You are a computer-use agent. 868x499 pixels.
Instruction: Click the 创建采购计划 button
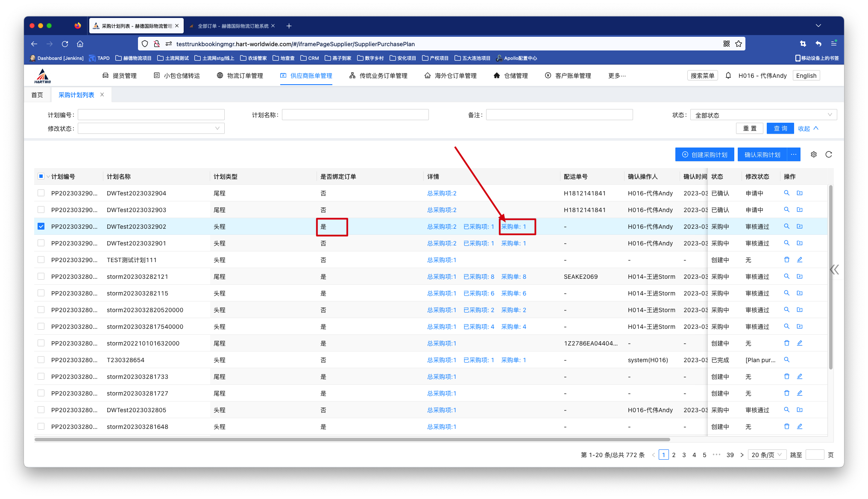point(704,154)
